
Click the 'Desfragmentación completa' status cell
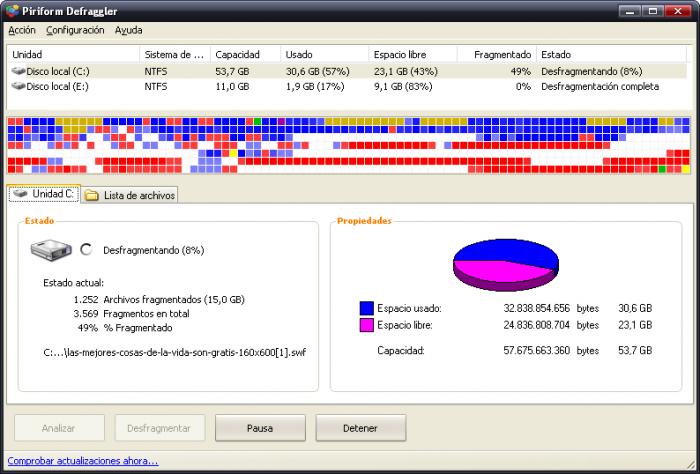point(600,87)
